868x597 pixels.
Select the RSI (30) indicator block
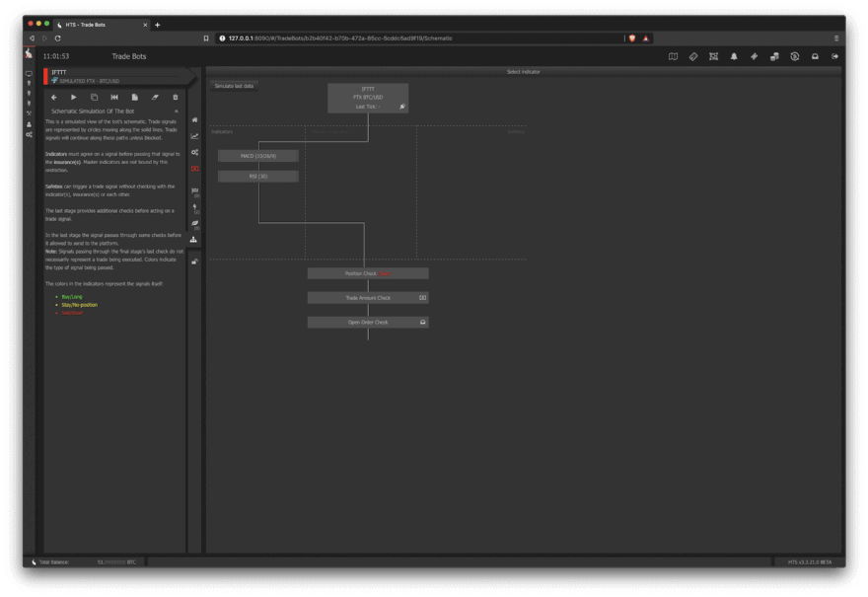(258, 176)
